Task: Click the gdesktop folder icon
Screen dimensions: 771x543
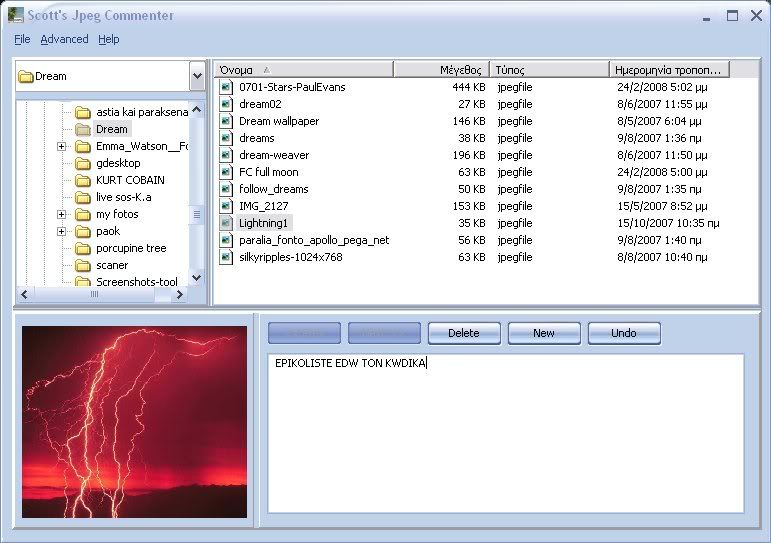Action: click(x=83, y=163)
